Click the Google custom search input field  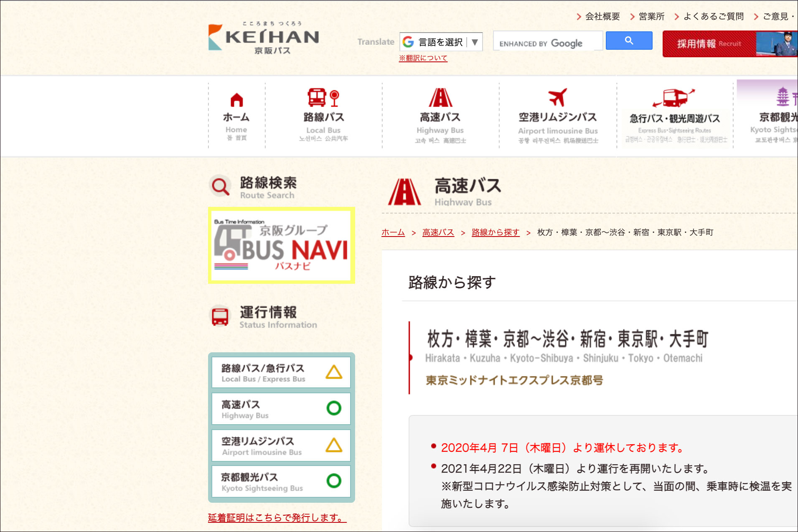pyautogui.click(x=548, y=41)
